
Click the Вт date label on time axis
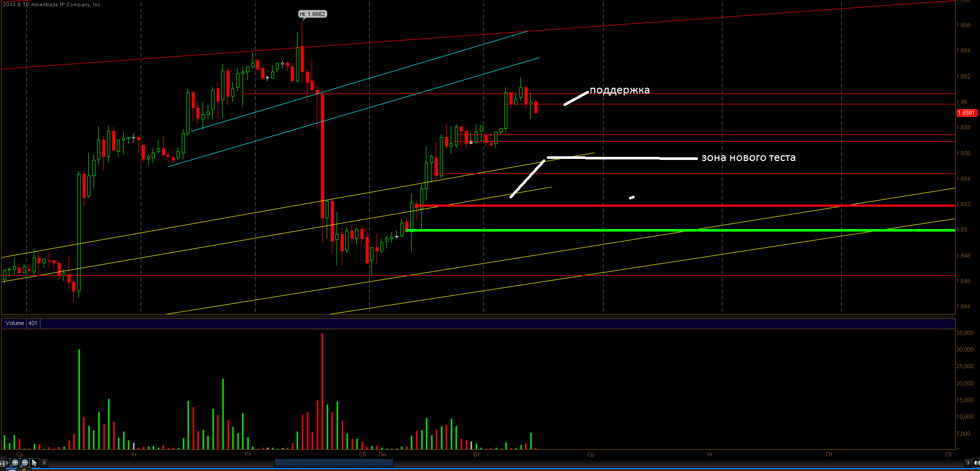pos(477,455)
